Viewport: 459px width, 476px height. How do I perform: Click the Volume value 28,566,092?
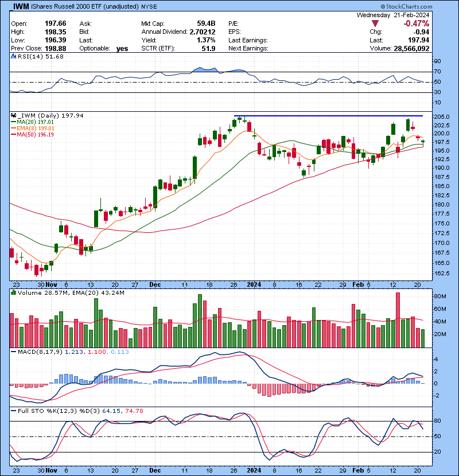point(411,49)
